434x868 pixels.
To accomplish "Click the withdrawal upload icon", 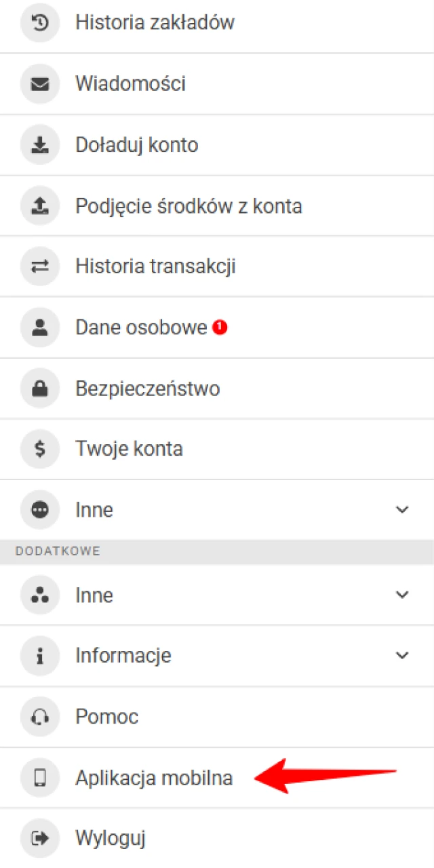I will pos(39,205).
